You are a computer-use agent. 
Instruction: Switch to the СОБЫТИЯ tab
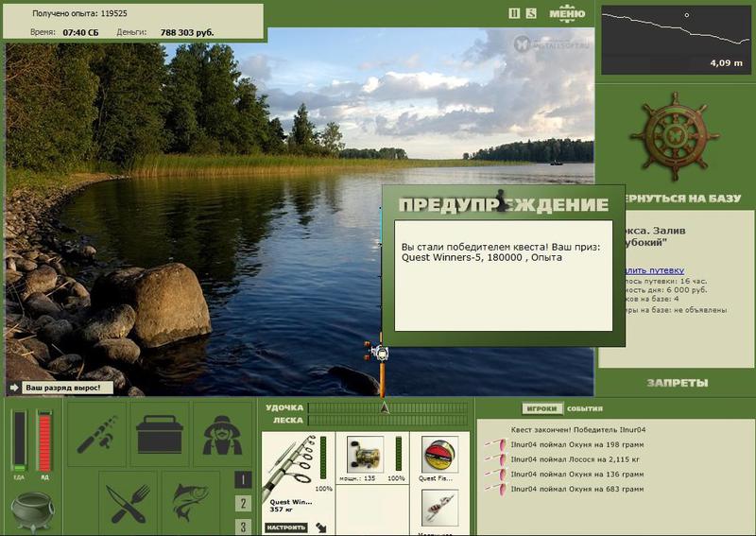pyautogui.click(x=585, y=408)
